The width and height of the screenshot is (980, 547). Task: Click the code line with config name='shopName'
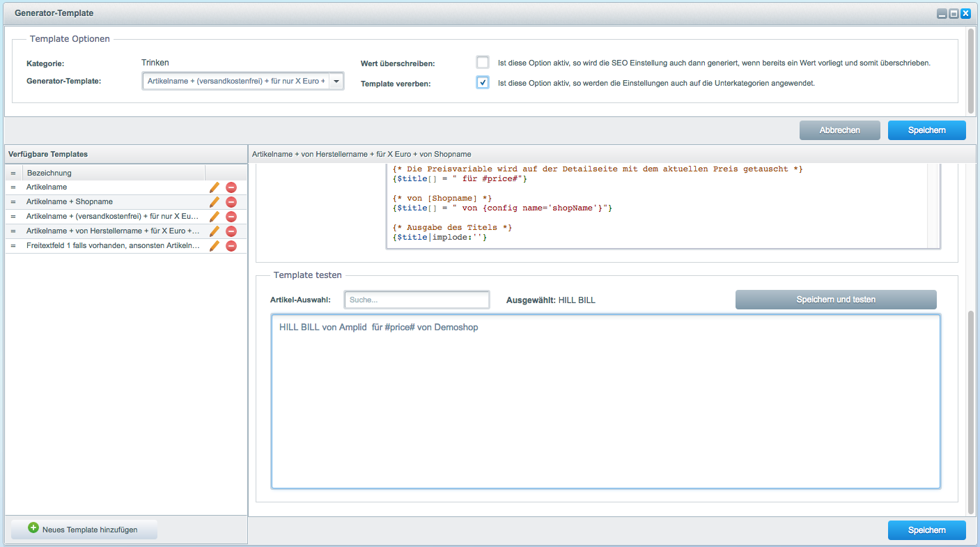pyautogui.click(x=502, y=208)
